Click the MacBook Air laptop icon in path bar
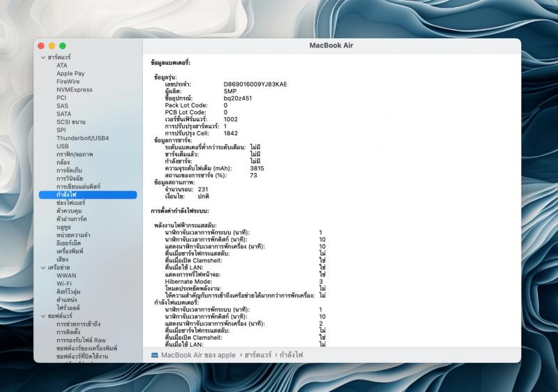558x392 pixels. (x=154, y=355)
